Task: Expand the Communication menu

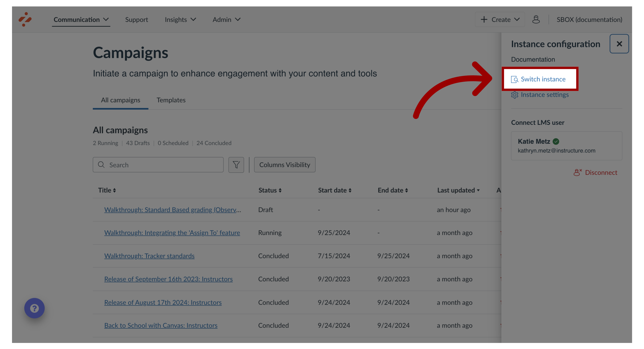Action: tap(81, 20)
